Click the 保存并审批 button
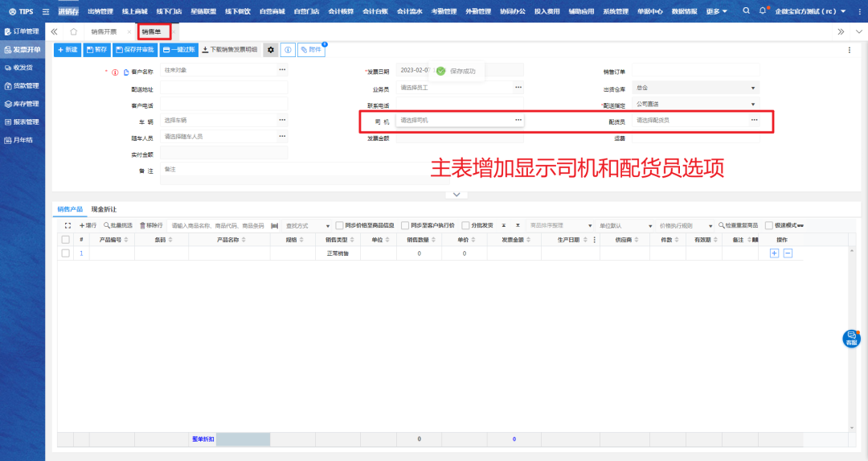The width and height of the screenshot is (868, 461). pyautogui.click(x=134, y=50)
